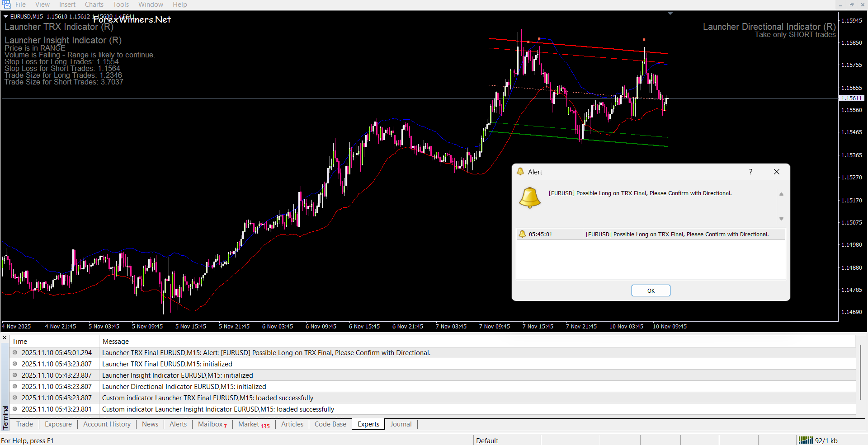The image size is (868, 445).
Task: Switch to the Journal tab
Action: [401, 424]
